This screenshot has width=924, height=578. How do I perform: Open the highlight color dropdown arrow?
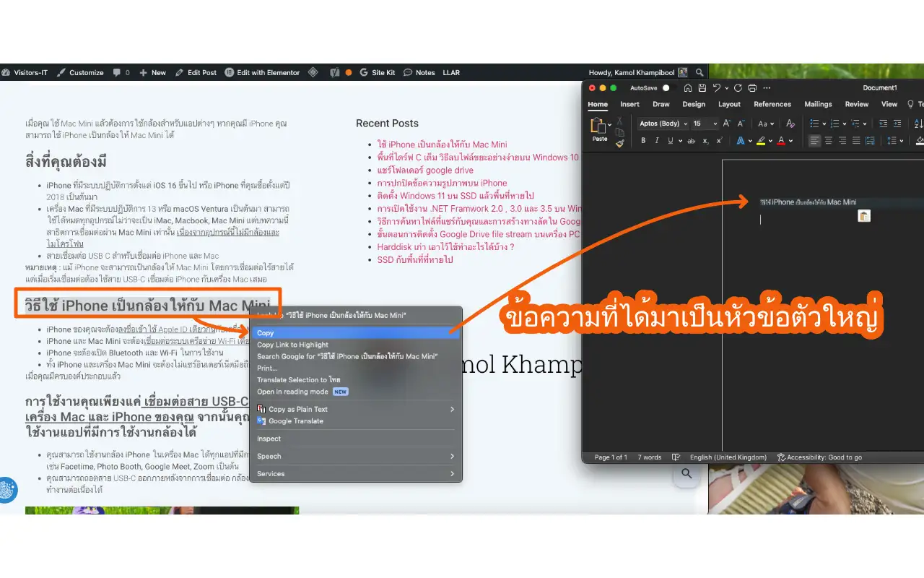point(770,141)
